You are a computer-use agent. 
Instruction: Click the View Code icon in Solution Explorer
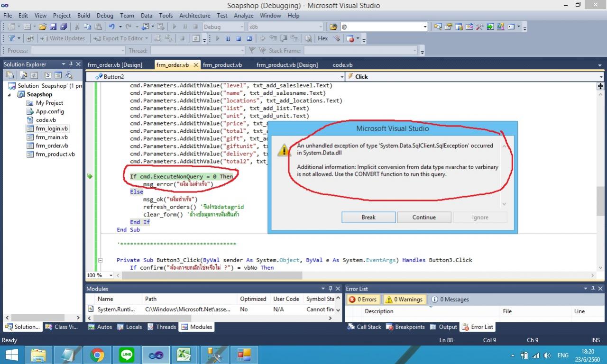pos(48,75)
